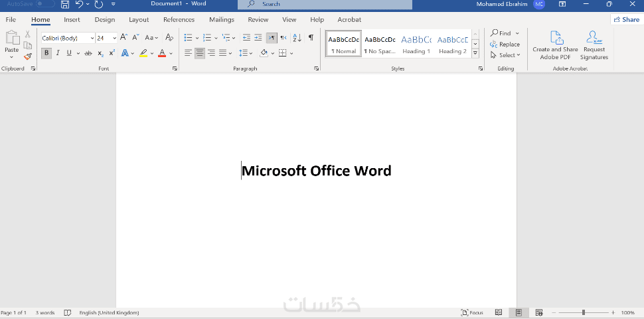Image resolution: width=644 pixels, height=319 pixels.
Task: Toggle Italic formatting button
Action: [x=58, y=53]
